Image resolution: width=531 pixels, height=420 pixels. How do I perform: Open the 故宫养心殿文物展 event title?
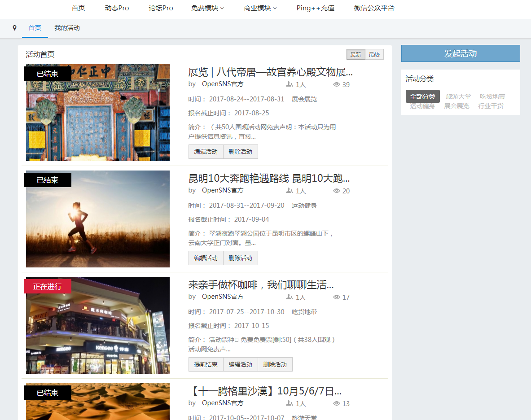tap(270, 72)
